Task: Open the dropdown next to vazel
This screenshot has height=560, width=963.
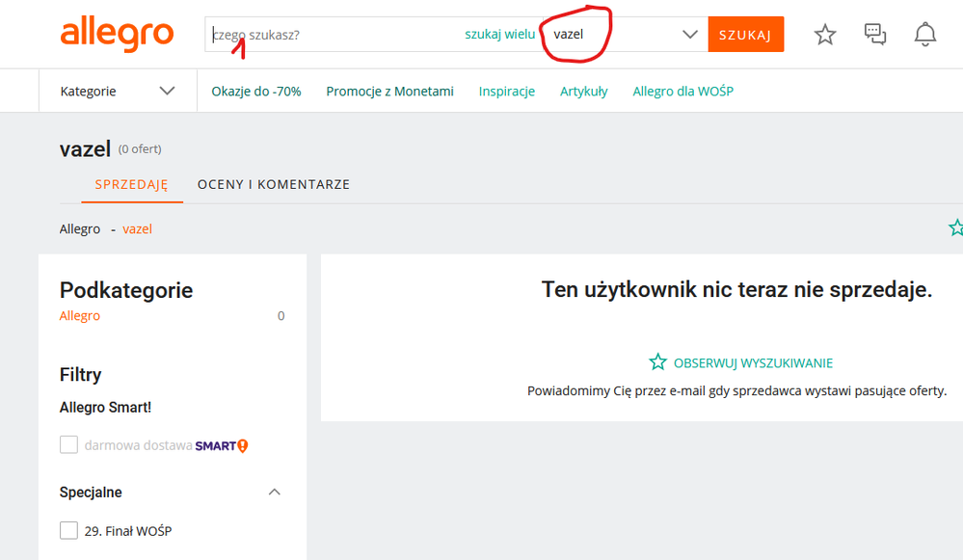Action: point(690,33)
